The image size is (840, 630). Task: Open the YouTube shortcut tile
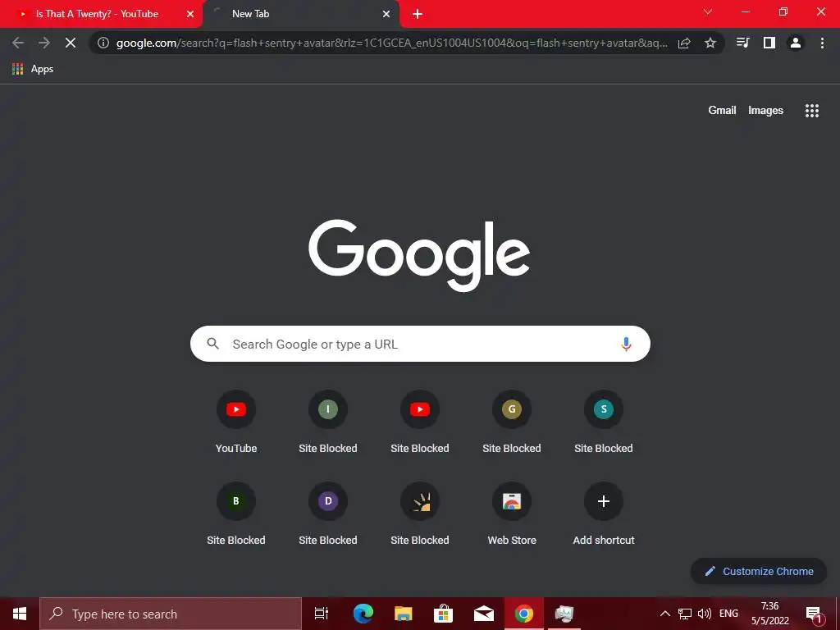pyautogui.click(x=236, y=422)
